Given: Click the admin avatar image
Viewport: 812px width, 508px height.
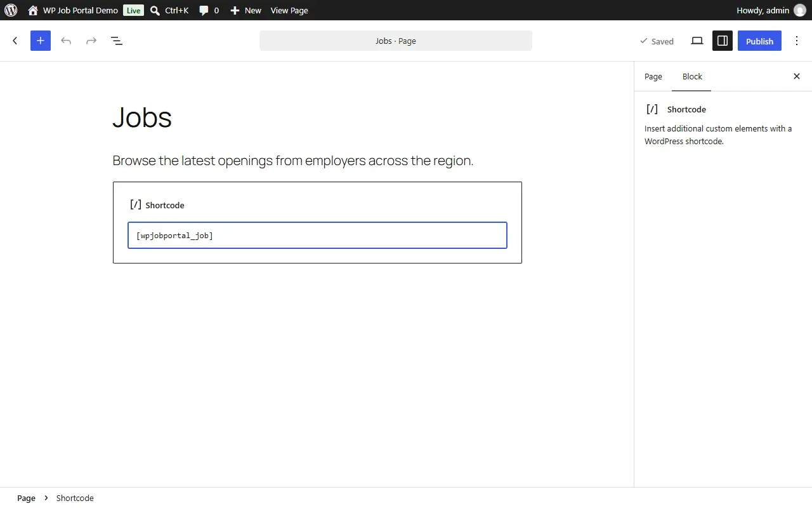Looking at the screenshot, I should (x=800, y=10).
